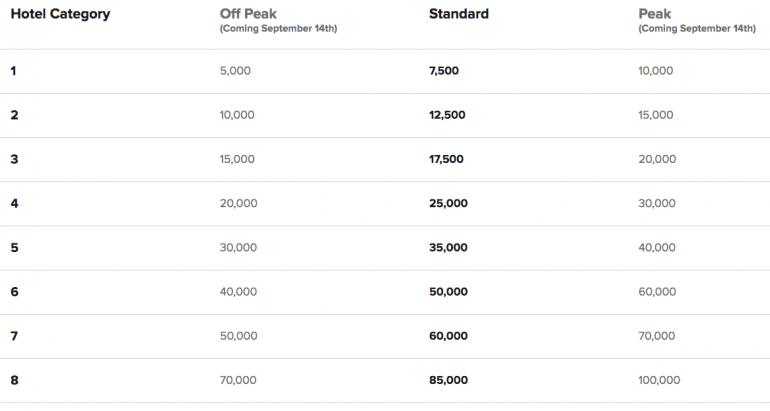This screenshot has height=411, width=770.
Task: Select the Peak value for category 4
Action: pyautogui.click(x=656, y=203)
